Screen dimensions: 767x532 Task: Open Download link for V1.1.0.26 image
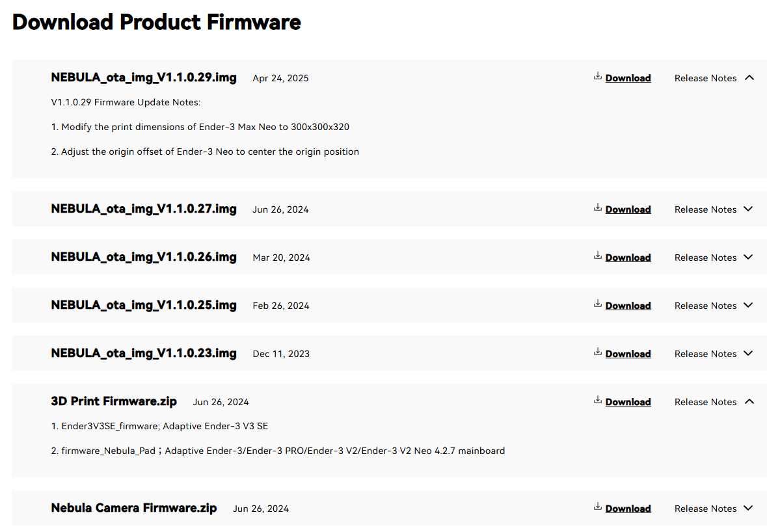click(628, 258)
